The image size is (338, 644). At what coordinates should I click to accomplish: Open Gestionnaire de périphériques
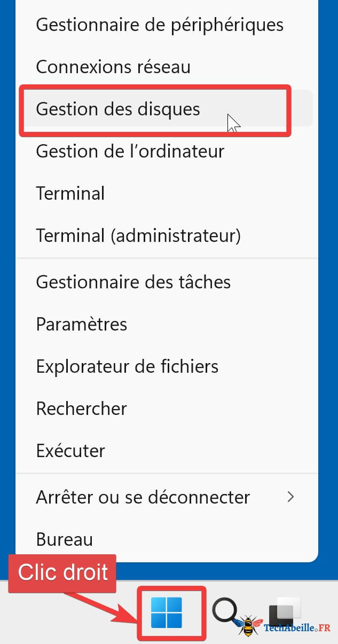[160, 25]
